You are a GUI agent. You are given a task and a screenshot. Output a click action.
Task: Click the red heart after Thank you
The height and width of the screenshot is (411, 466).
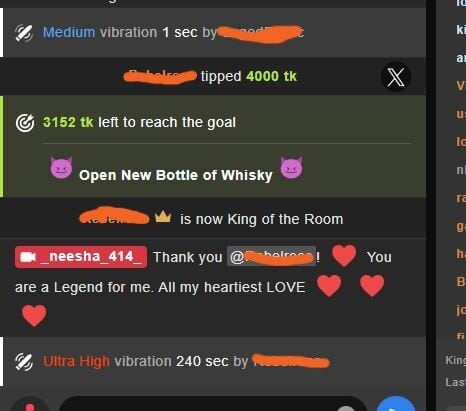tap(344, 256)
